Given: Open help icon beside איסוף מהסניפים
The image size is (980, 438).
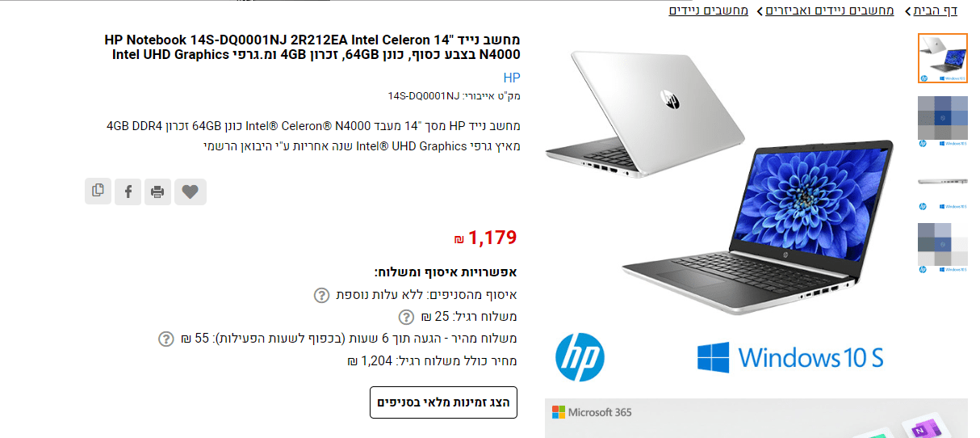Looking at the screenshot, I should (321, 295).
